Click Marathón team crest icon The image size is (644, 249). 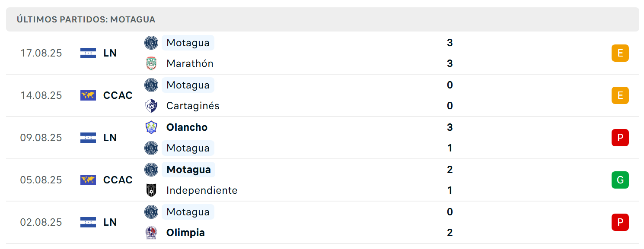coord(151,63)
